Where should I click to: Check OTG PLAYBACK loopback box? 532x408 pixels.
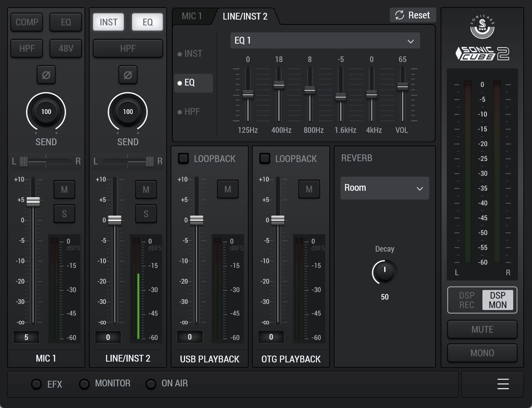(265, 158)
